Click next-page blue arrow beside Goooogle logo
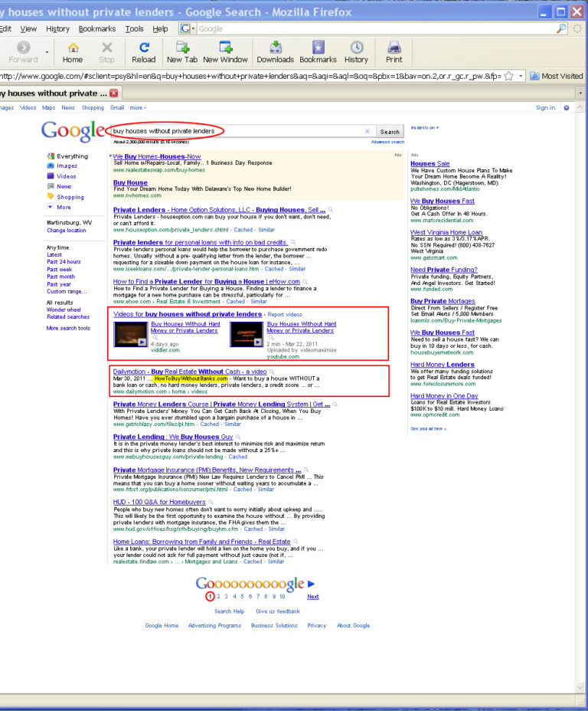 click(311, 584)
